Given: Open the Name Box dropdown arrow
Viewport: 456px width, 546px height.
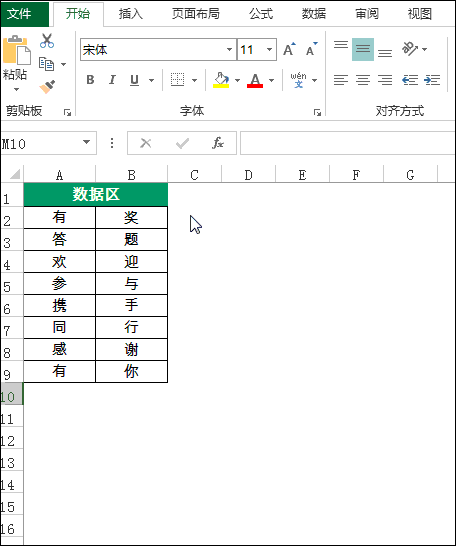Looking at the screenshot, I should pyautogui.click(x=86, y=142).
